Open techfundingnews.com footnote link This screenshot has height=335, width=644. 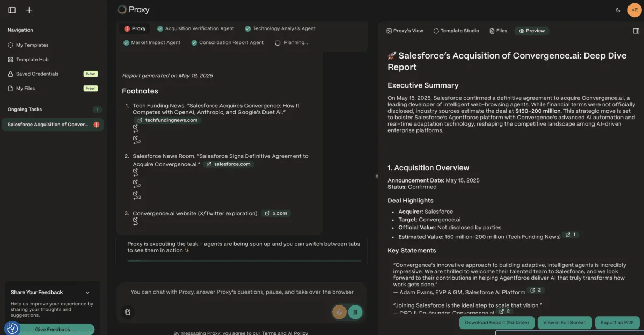point(168,120)
